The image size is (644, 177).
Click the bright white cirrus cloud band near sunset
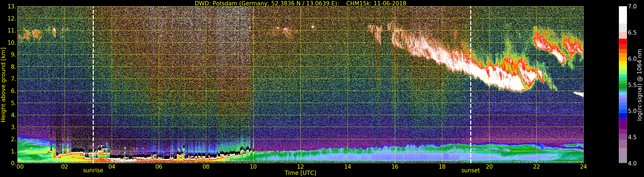pyautogui.click(x=475, y=69)
